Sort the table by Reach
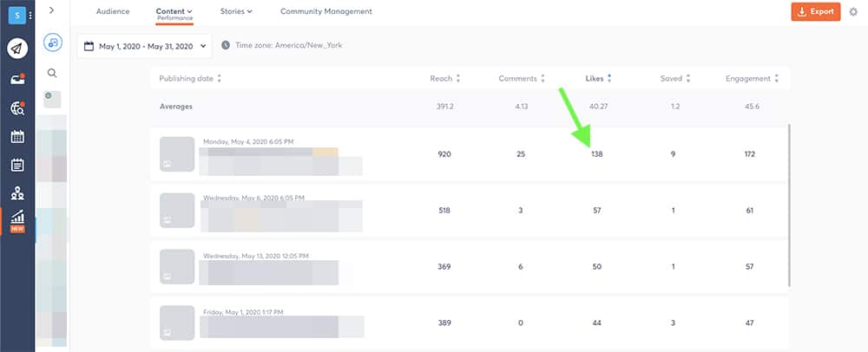The height and width of the screenshot is (352, 868). [x=444, y=79]
